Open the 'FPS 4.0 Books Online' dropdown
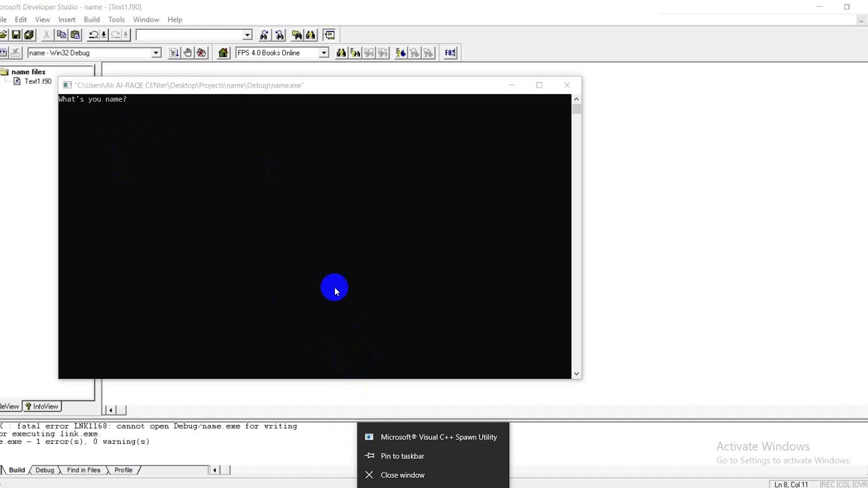Screen dimensions: 868x488 point(324,53)
